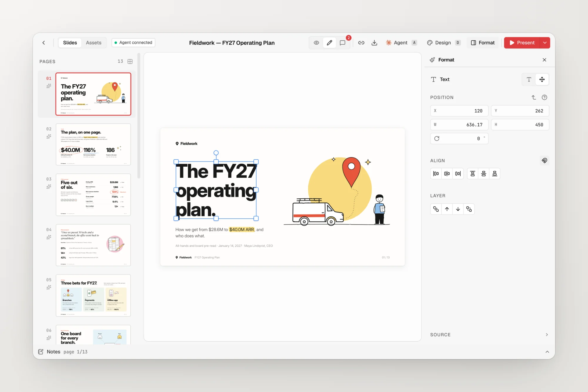Toggle align snapping magnet icon

pyautogui.click(x=544, y=160)
